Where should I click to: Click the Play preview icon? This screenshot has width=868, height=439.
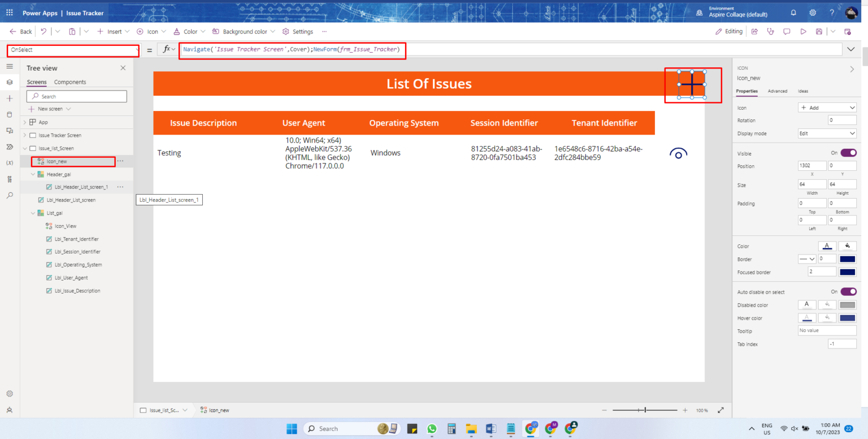click(x=803, y=32)
